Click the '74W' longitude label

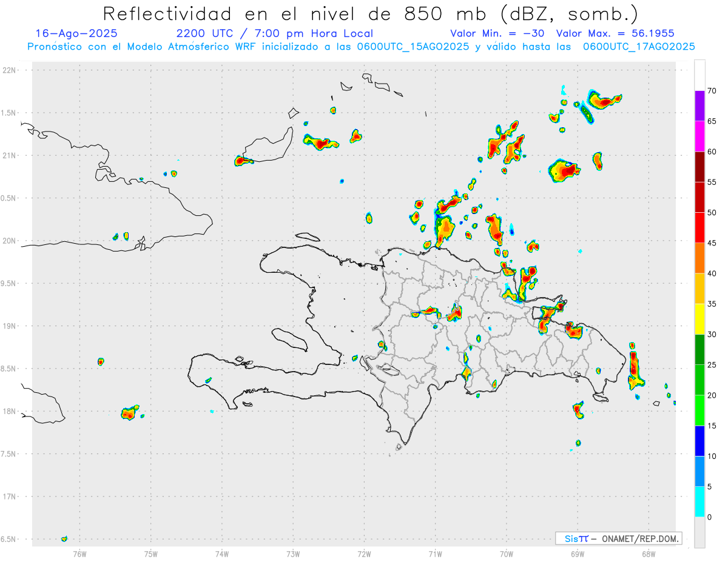(222, 553)
